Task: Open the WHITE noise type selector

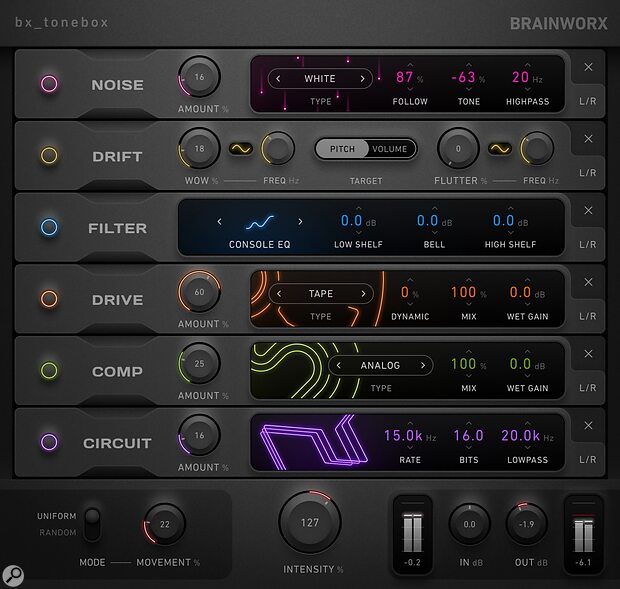Action: [320, 79]
